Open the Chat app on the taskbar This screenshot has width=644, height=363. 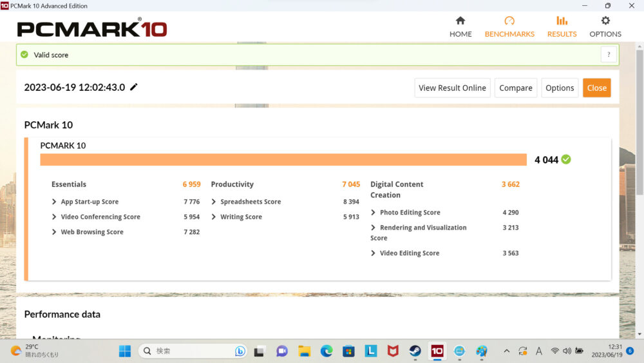tap(282, 351)
